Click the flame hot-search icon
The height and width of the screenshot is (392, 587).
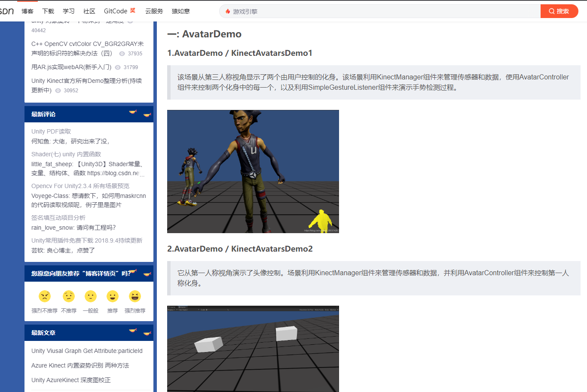click(228, 11)
